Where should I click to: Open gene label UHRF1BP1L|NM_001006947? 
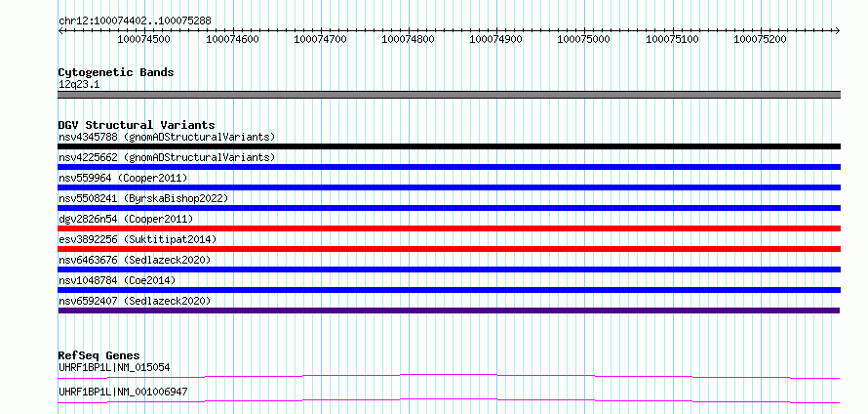(123, 392)
